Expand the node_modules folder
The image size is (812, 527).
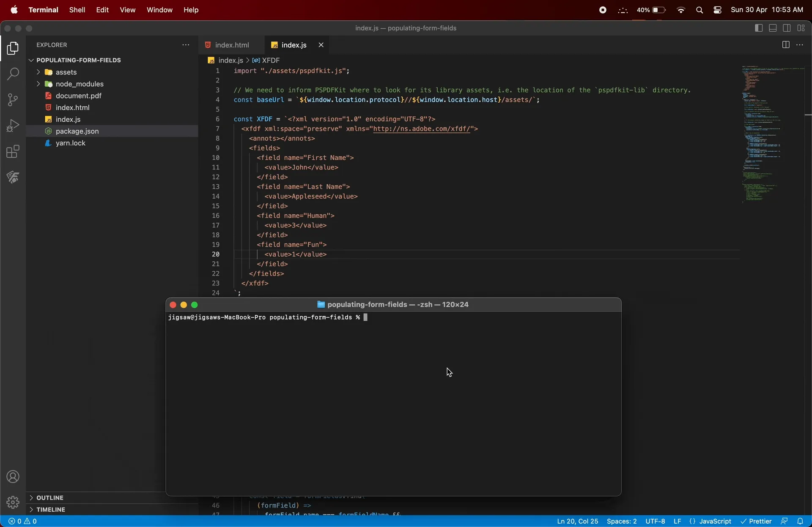pyautogui.click(x=79, y=84)
